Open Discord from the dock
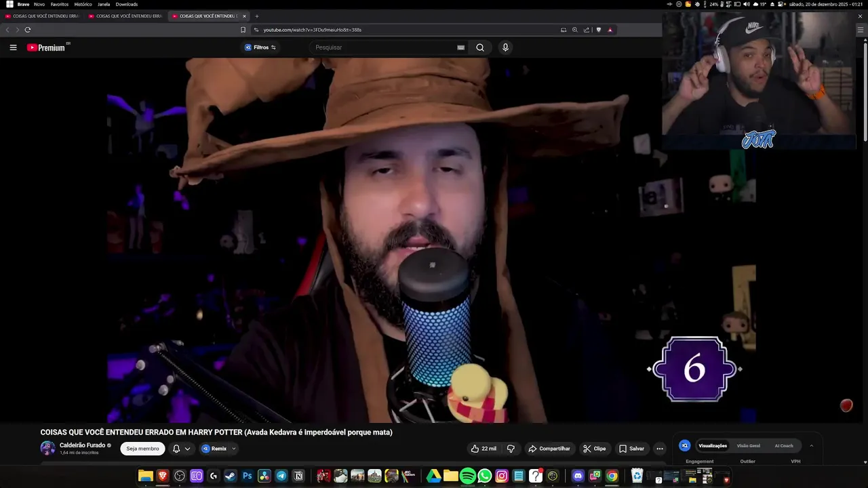The width and height of the screenshot is (868, 488). pos(578,476)
